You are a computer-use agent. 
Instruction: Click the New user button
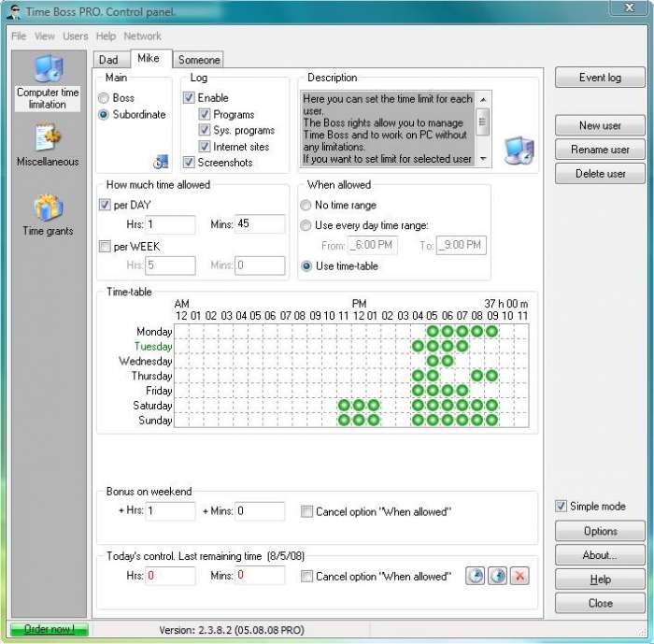pos(600,125)
